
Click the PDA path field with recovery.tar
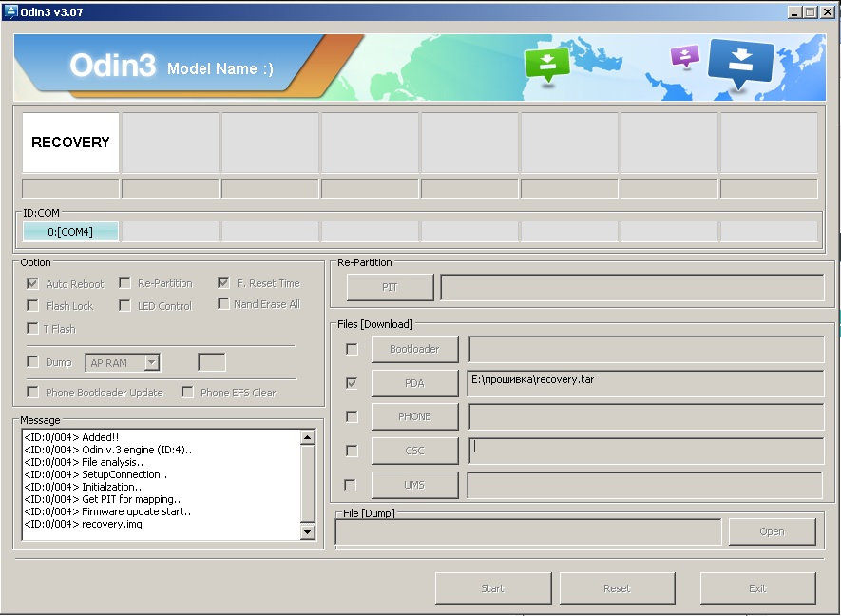point(646,383)
